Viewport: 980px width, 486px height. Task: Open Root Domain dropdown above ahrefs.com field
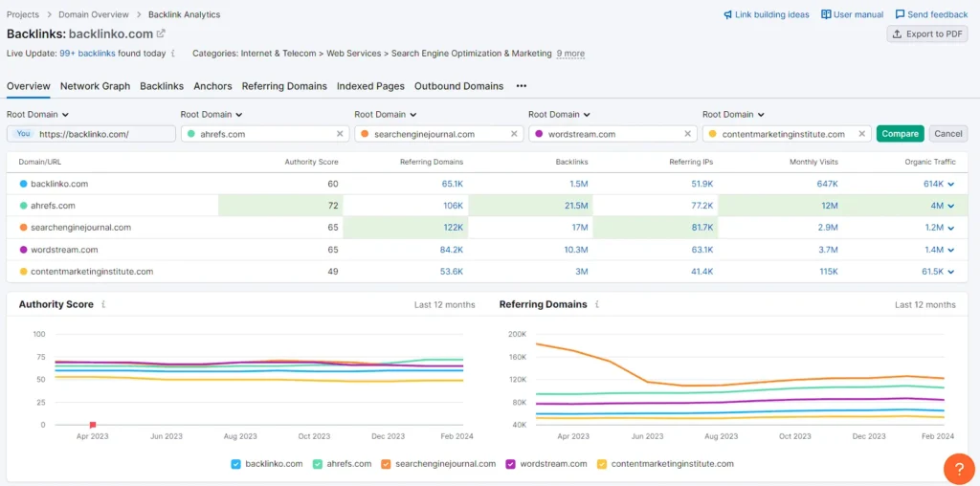212,114
